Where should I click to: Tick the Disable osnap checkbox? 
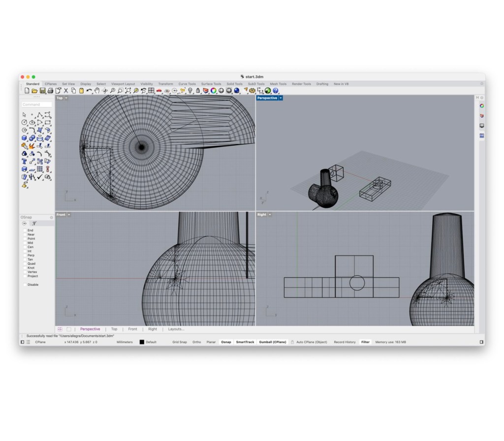pyautogui.click(x=25, y=284)
